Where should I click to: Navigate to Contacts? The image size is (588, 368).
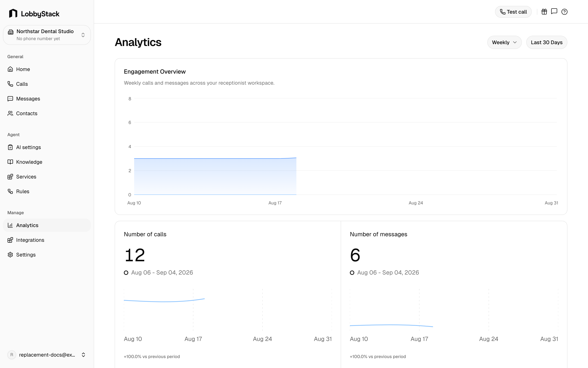coord(47,113)
